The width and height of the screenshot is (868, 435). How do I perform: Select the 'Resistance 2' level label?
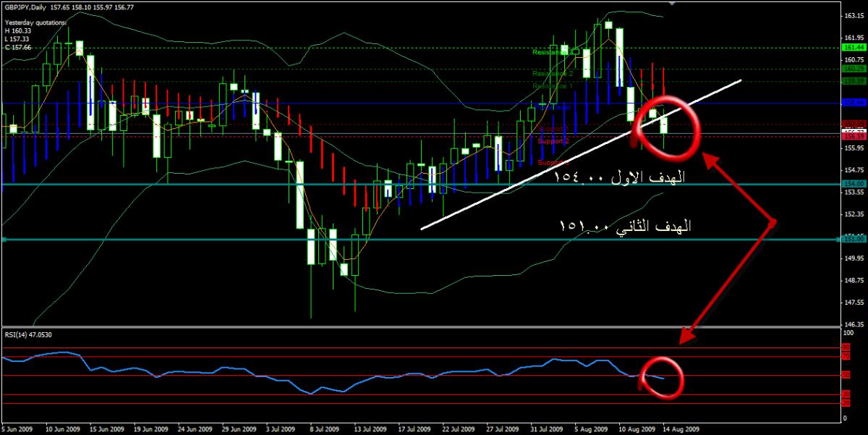point(553,74)
